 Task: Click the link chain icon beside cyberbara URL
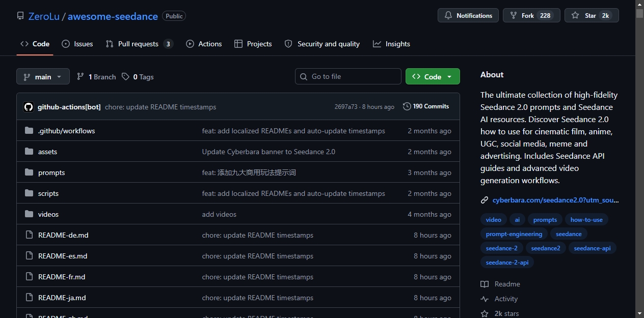tap(485, 200)
